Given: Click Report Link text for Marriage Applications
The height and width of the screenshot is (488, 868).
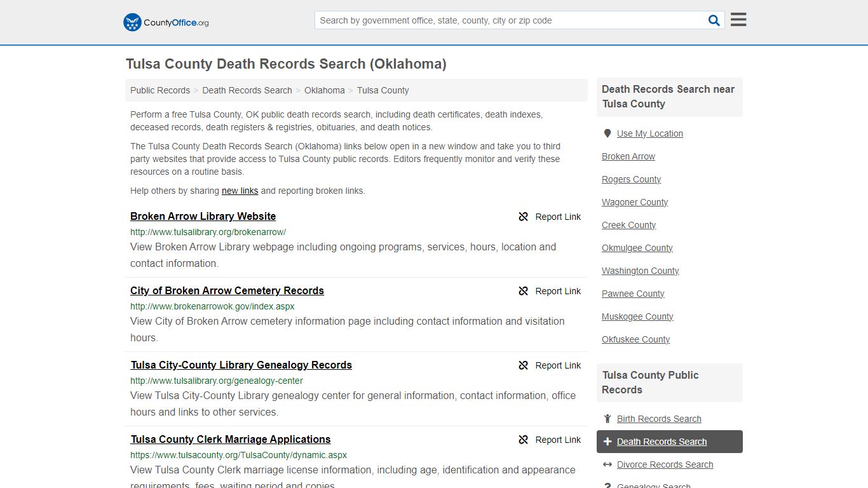Looking at the screenshot, I should 558,440.
